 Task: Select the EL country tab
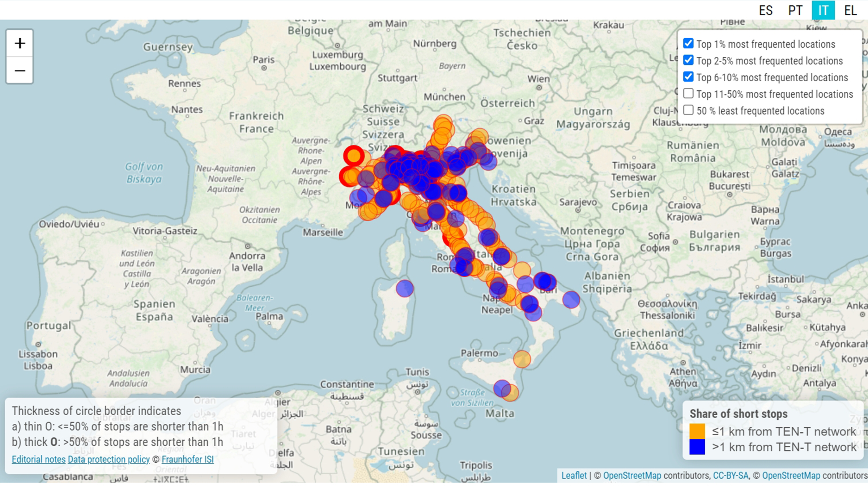[x=851, y=10]
